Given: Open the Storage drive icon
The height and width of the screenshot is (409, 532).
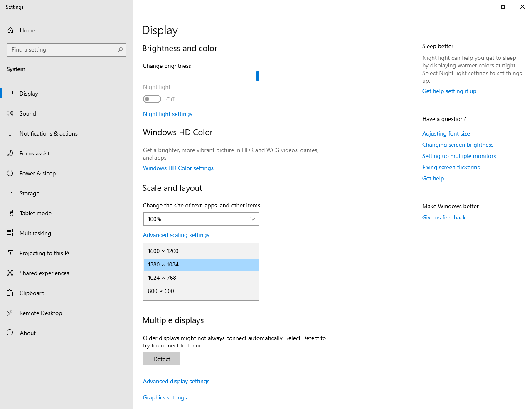Looking at the screenshot, I should click(x=10, y=193).
